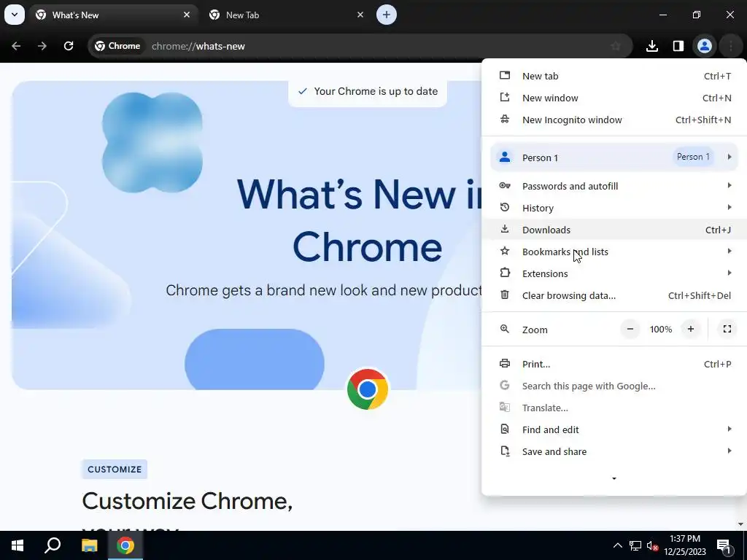This screenshot has width=747, height=560.
Task: Open Bookmarks and lists submenu
Action: point(614,252)
